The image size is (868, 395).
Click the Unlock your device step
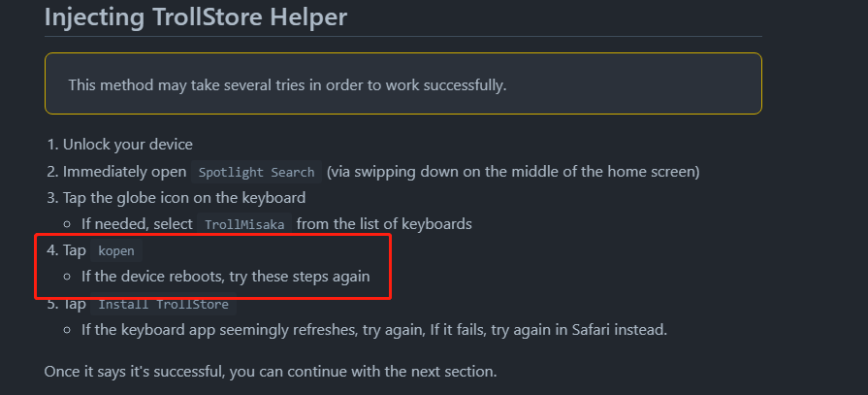(128, 146)
